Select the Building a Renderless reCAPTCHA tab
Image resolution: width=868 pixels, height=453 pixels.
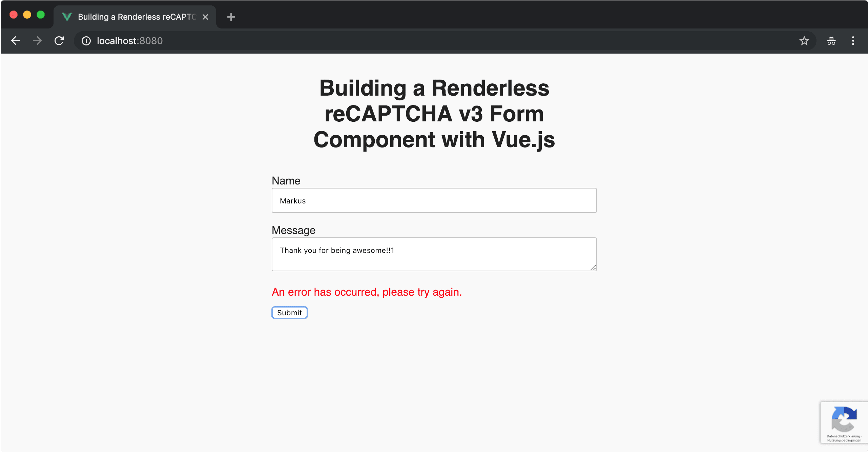137,17
